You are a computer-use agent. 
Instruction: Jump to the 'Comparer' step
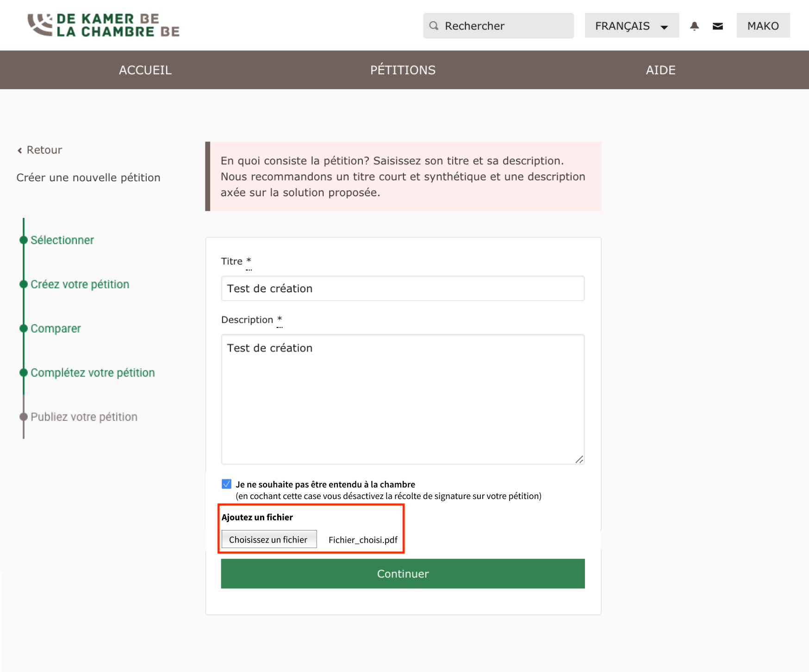55,328
